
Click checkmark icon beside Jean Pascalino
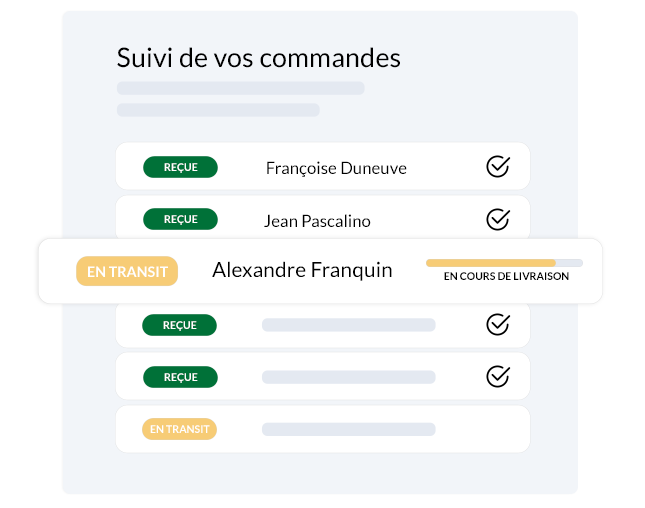point(498,219)
